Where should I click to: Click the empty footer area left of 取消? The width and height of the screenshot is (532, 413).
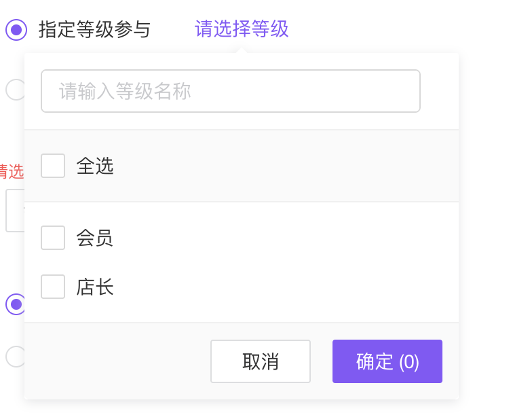(x=115, y=361)
